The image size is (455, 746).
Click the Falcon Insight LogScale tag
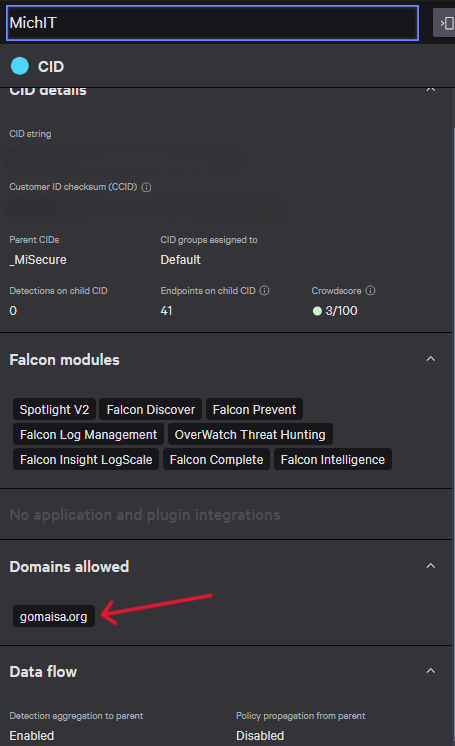point(86,459)
